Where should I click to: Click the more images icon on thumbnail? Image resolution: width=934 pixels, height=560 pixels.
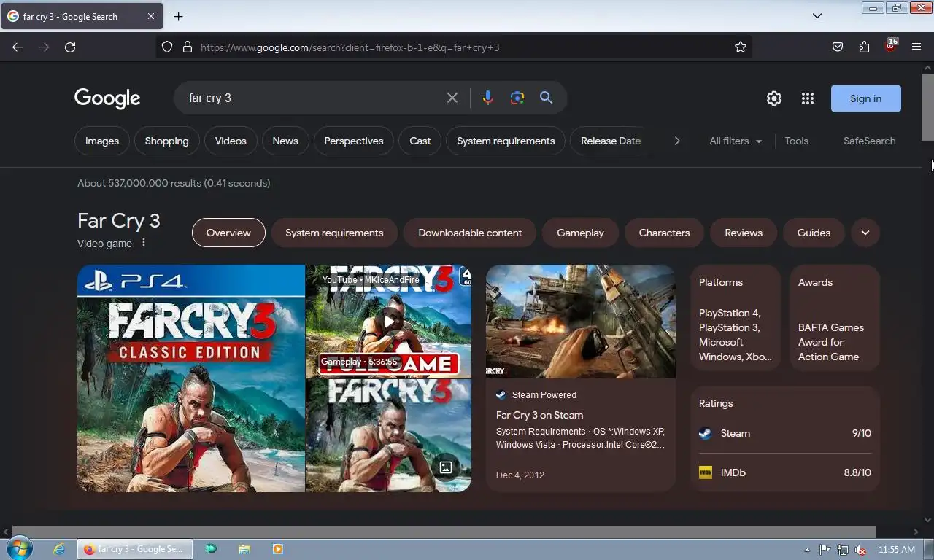coord(446,467)
